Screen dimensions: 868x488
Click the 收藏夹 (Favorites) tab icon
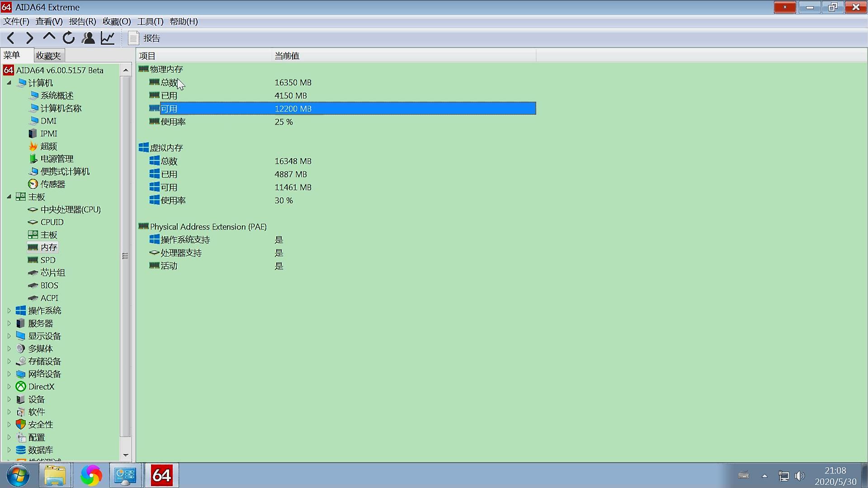click(47, 55)
